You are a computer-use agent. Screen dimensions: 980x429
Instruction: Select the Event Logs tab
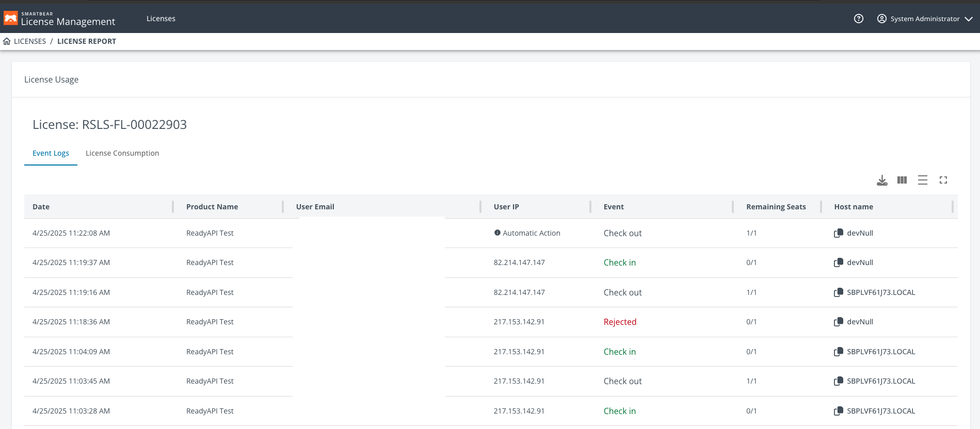coord(51,153)
